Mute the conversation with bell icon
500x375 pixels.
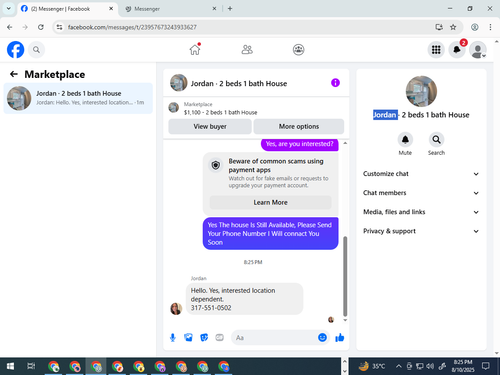click(405, 139)
